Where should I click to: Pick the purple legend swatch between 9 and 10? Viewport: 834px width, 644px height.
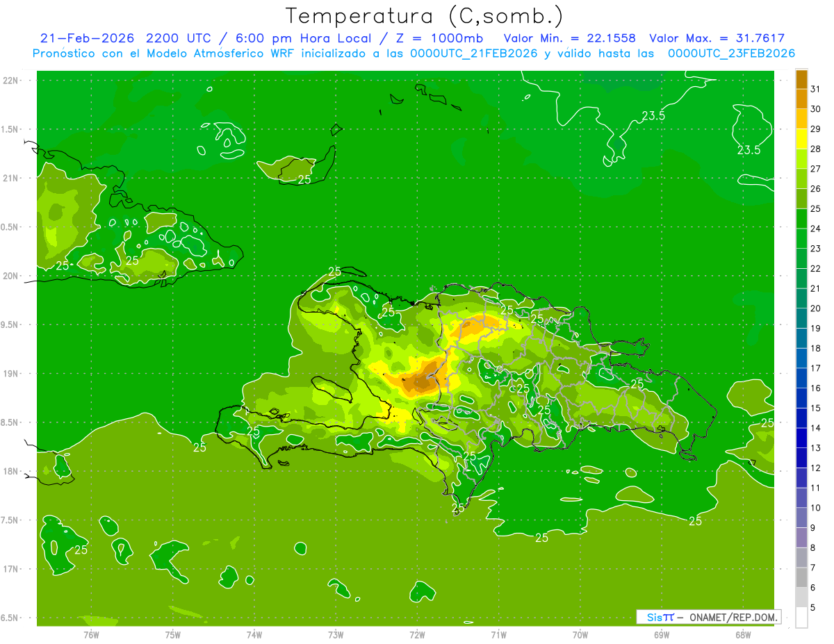[x=801, y=518]
